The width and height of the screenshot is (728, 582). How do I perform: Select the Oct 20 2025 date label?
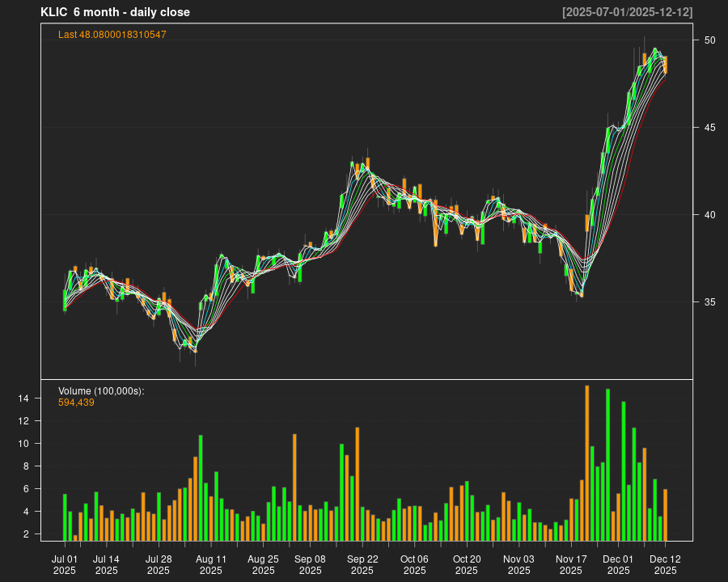point(467,564)
